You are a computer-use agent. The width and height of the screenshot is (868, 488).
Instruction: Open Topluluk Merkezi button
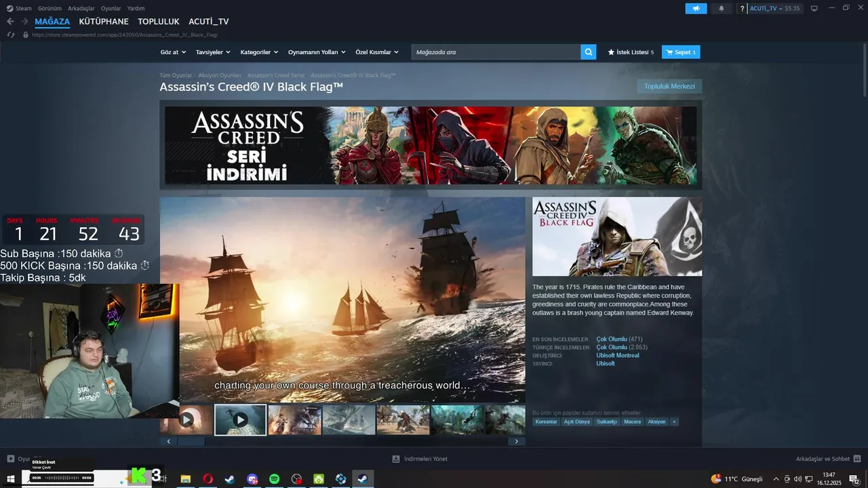669,86
